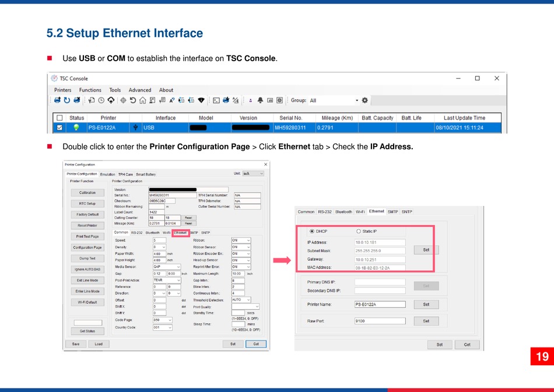Viewport: 554px width, 392px height.
Task: Click the blue refresh arrow toolbar icon
Action: [67, 100]
